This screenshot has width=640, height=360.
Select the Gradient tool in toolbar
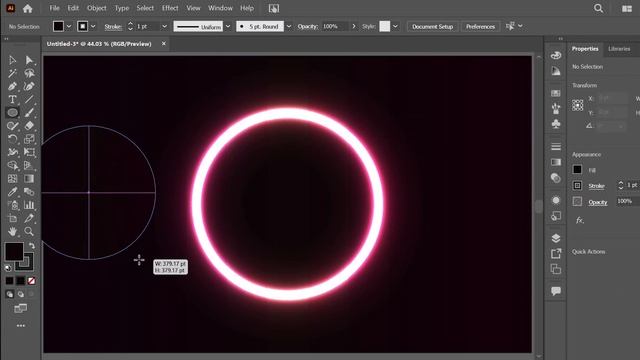[x=29, y=179]
